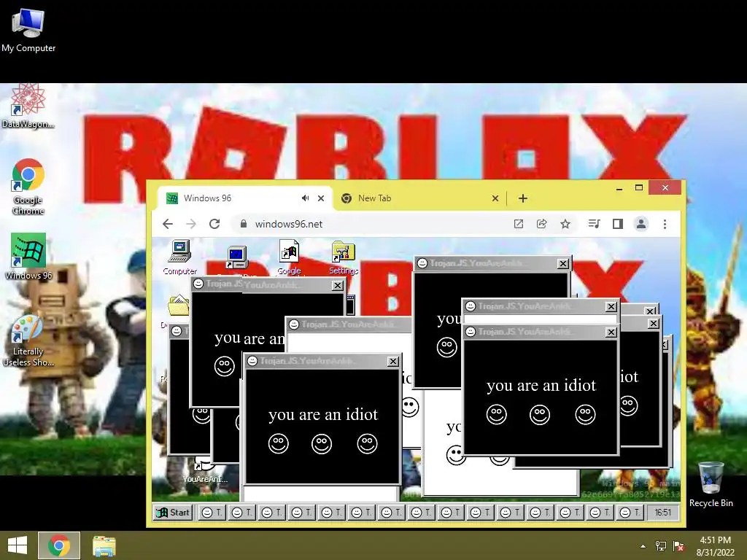Open Literally Useless Sho... desktop shortcut
Screen dimensions: 747x560
pyautogui.click(x=28, y=341)
